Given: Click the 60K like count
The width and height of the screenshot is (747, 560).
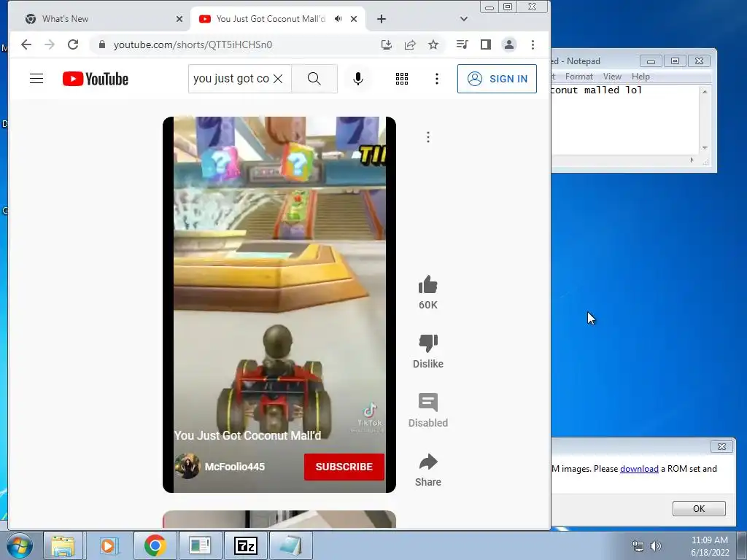Looking at the screenshot, I should coord(427,305).
